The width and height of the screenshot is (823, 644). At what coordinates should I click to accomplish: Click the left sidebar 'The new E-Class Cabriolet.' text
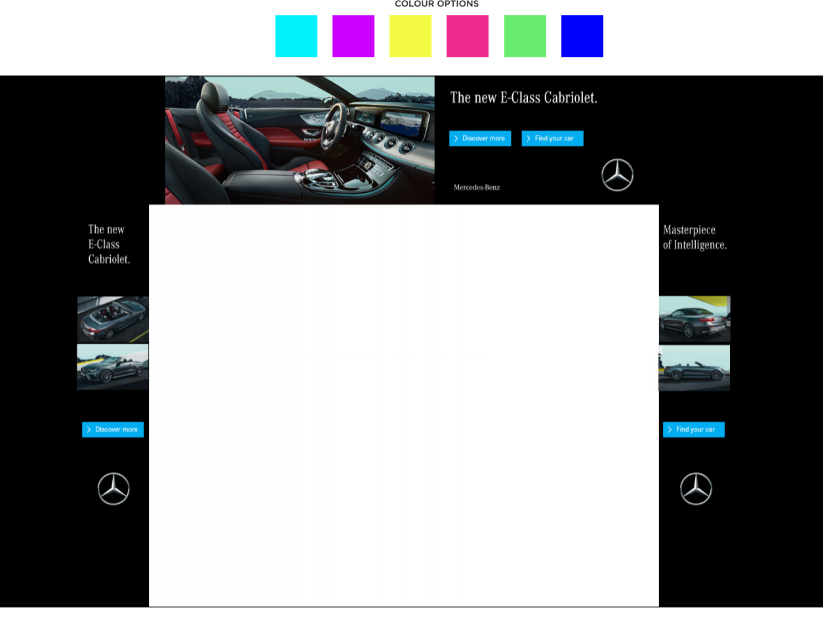pyautogui.click(x=109, y=244)
